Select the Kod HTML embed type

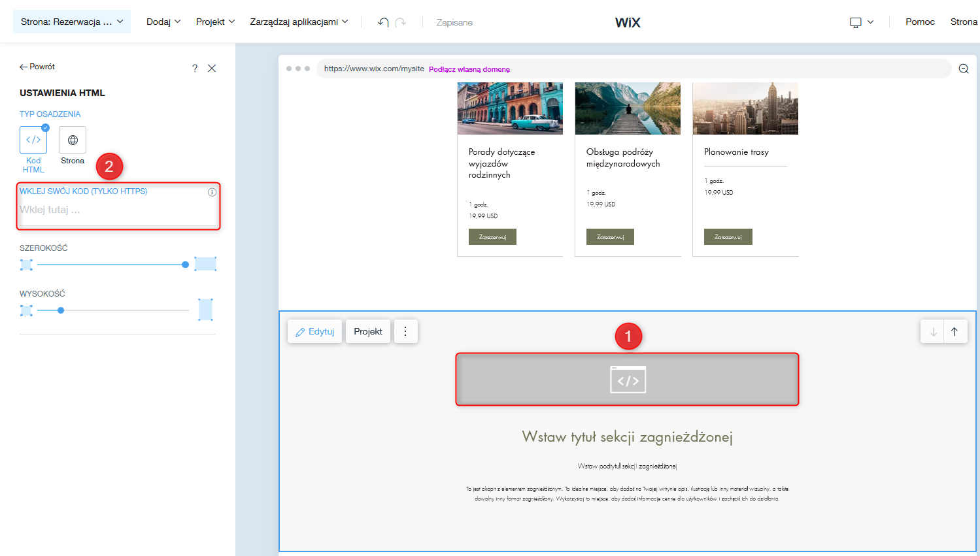33,140
